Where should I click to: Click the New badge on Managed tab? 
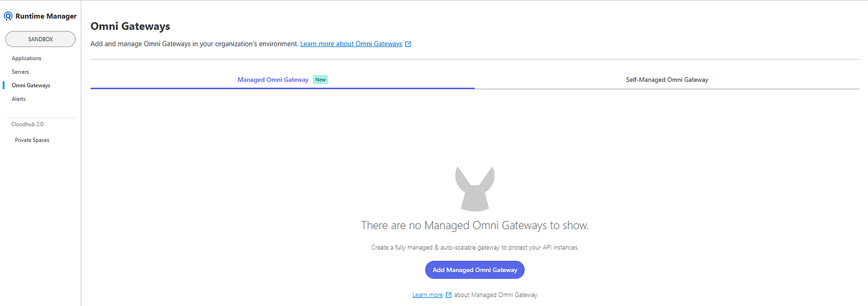pyautogui.click(x=321, y=80)
